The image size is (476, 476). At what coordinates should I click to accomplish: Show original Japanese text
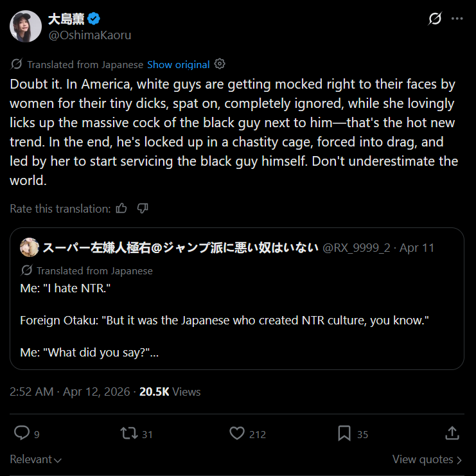pos(179,64)
